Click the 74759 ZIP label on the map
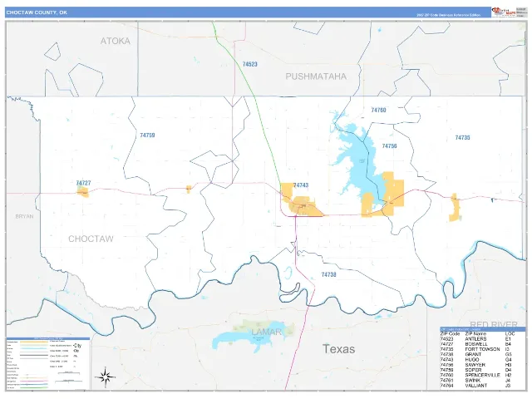This screenshot has height=399, width=532. click(x=147, y=135)
